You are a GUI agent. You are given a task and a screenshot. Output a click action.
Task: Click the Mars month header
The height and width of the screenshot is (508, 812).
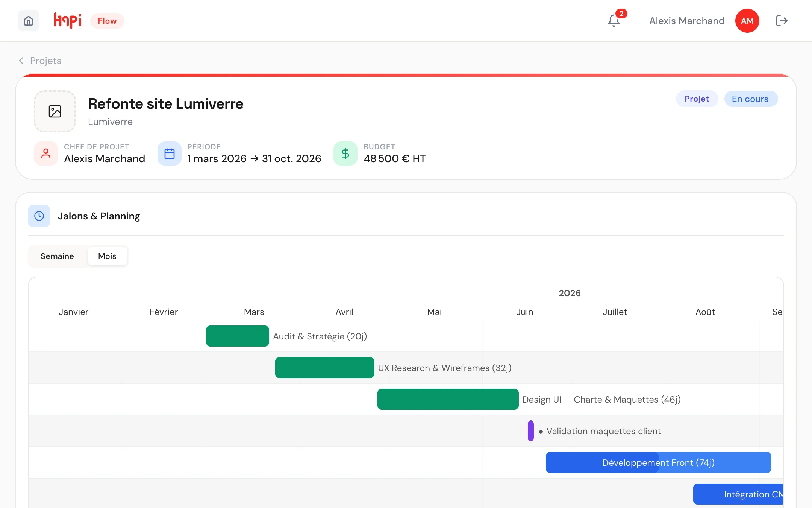click(x=254, y=312)
